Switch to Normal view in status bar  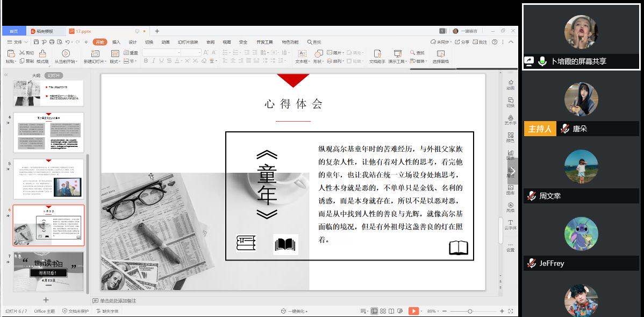coord(374,311)
